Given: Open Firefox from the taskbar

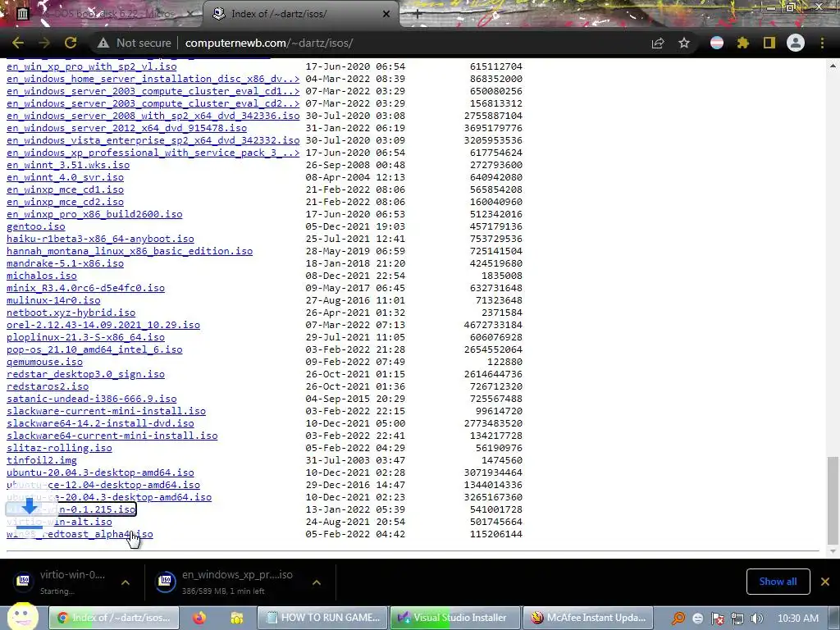Looking at the screenshot, I should 199,618.
